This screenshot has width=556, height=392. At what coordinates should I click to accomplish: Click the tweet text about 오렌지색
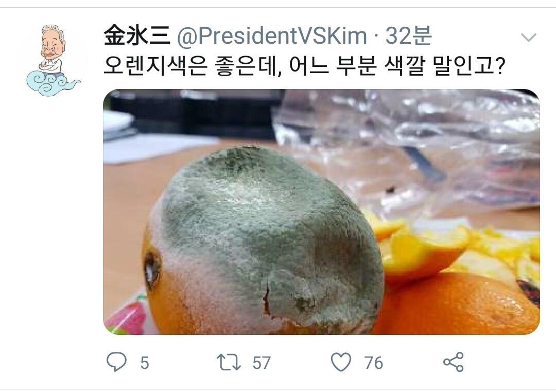(304, 65)
